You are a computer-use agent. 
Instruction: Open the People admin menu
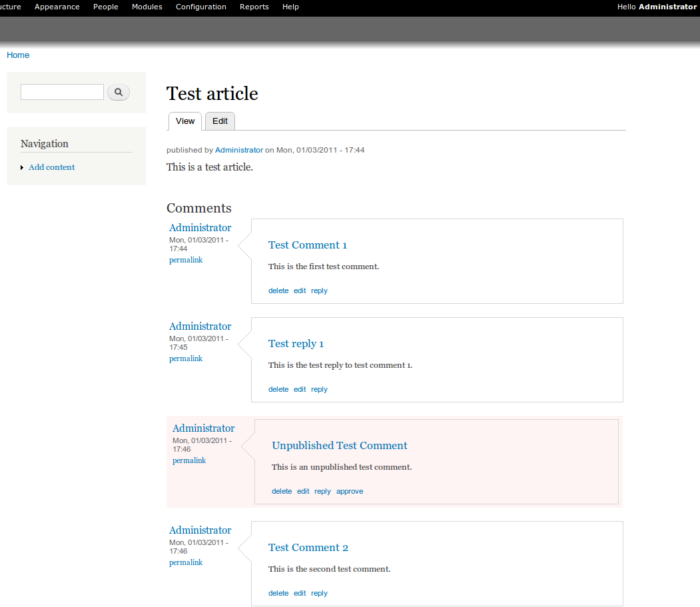point(105,7)
